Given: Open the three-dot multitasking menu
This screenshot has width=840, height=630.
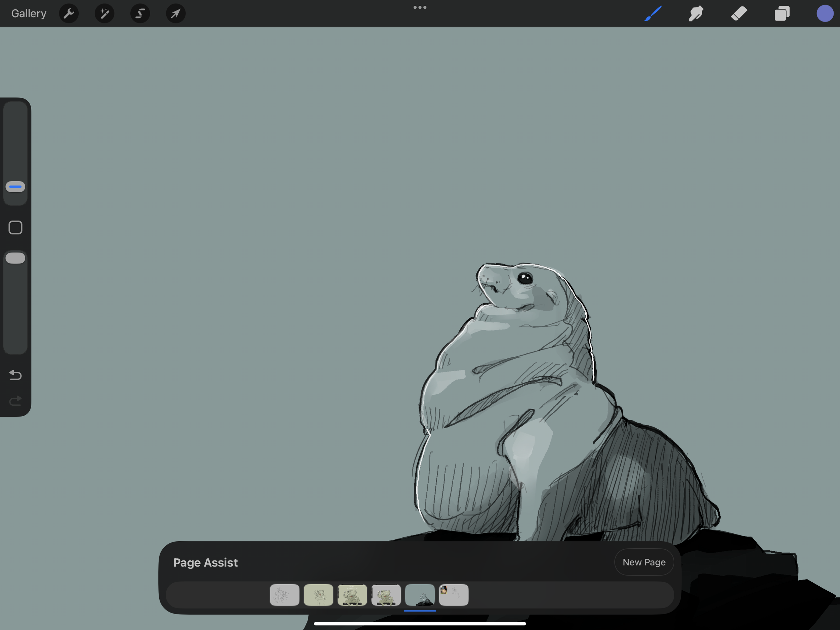Looking at the screenshot, I should point(420,7).
